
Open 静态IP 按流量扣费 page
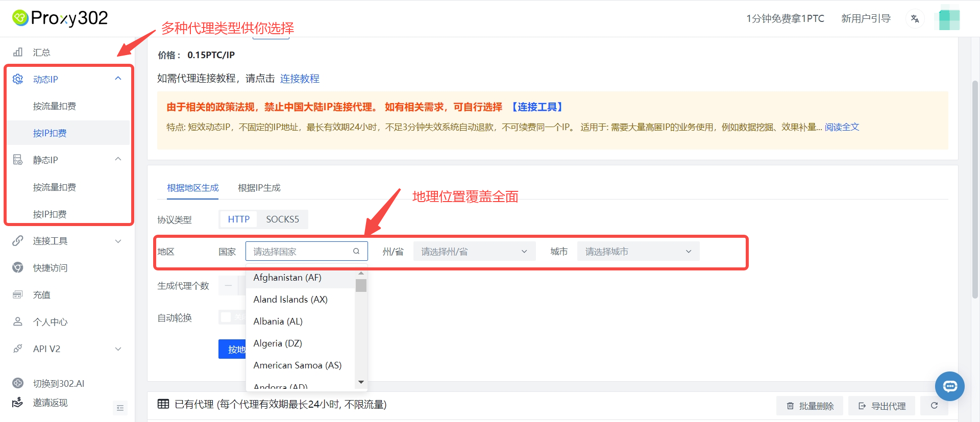[x=55, y=187]
